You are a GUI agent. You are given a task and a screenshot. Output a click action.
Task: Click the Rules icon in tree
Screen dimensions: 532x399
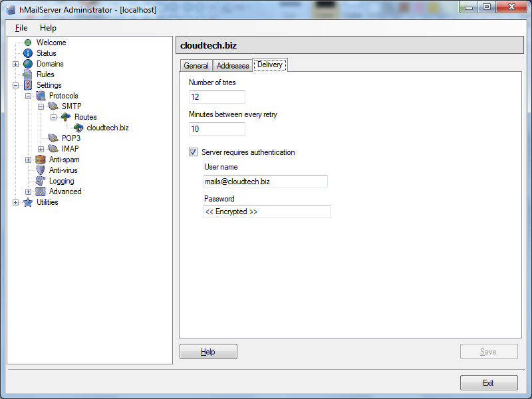(27, 74)
